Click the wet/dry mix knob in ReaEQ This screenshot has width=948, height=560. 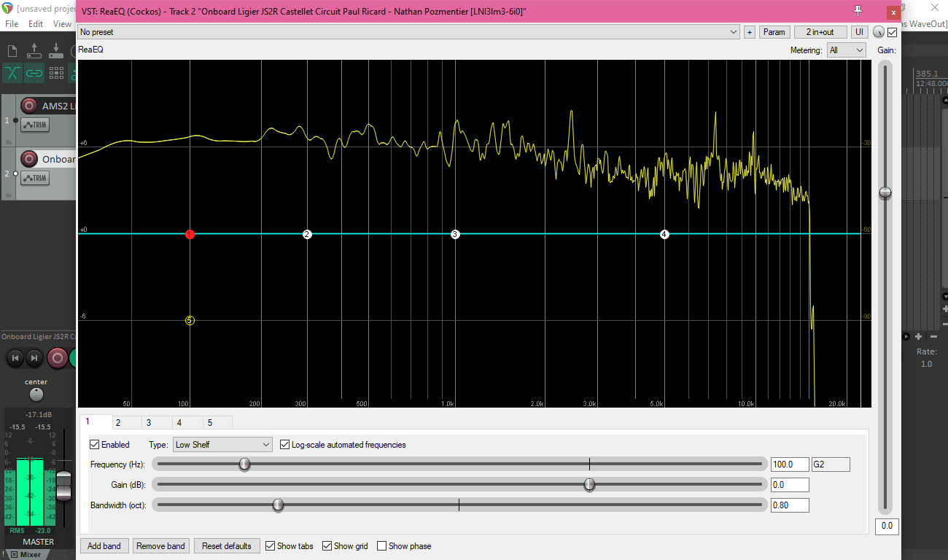coord(879,32)
